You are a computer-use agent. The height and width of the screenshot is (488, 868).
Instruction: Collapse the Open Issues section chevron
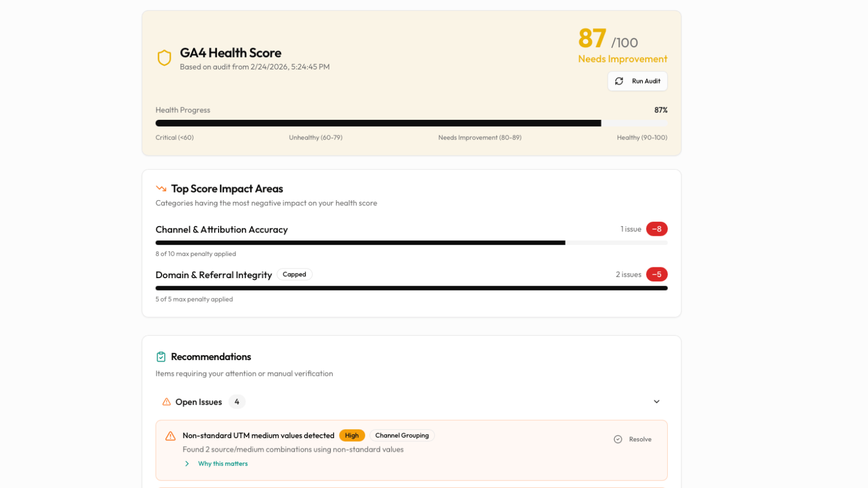[656, 402]
